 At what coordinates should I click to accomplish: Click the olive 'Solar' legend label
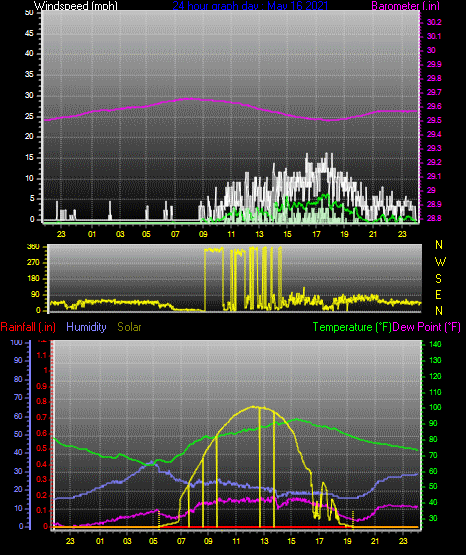130,327
